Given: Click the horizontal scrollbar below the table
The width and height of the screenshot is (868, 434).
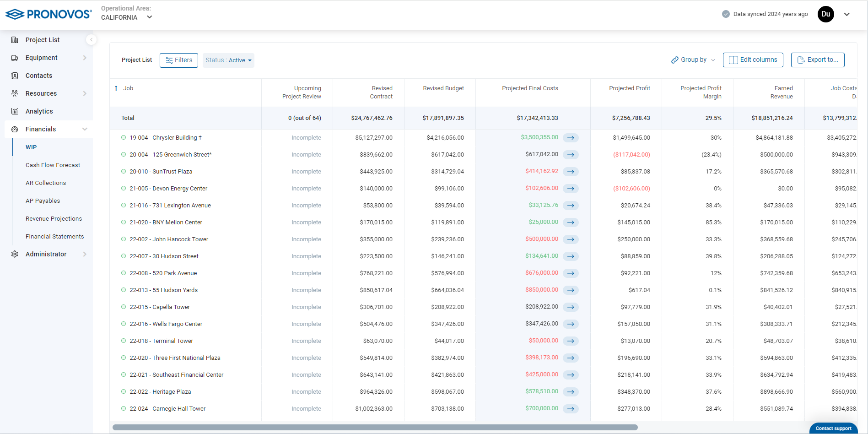Looking at the screenshot, I should pos(375,428).
